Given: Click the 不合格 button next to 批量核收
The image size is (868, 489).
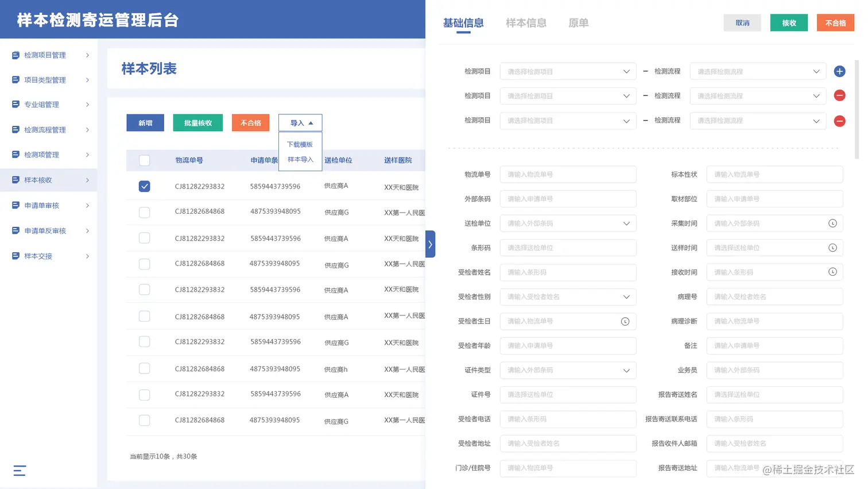Looking at the screenshot, I should point(250,123).
